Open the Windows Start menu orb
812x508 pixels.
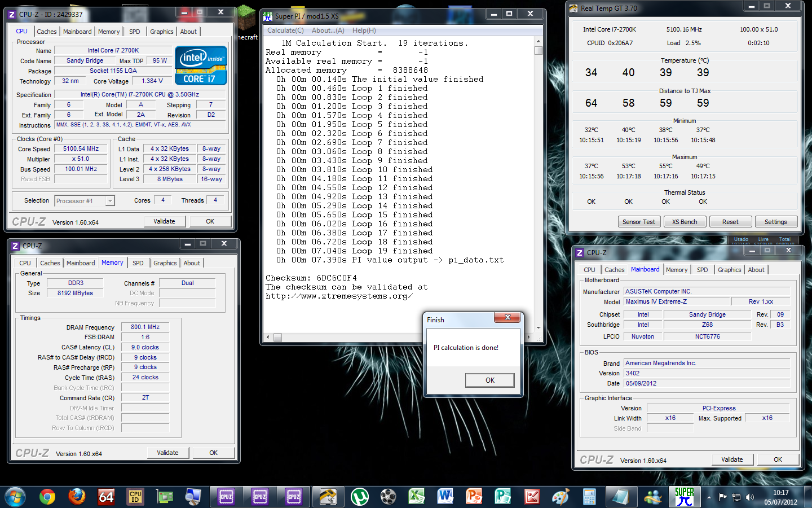click(x=15, y=497)
